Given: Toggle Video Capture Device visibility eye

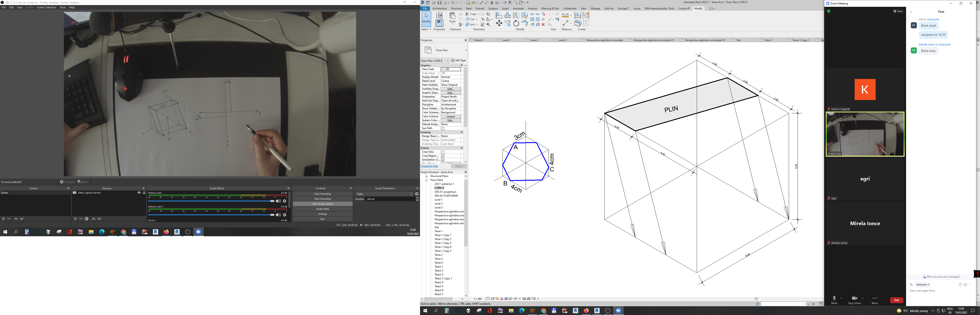Looking at the screenshot, I should tap(139, 193).
